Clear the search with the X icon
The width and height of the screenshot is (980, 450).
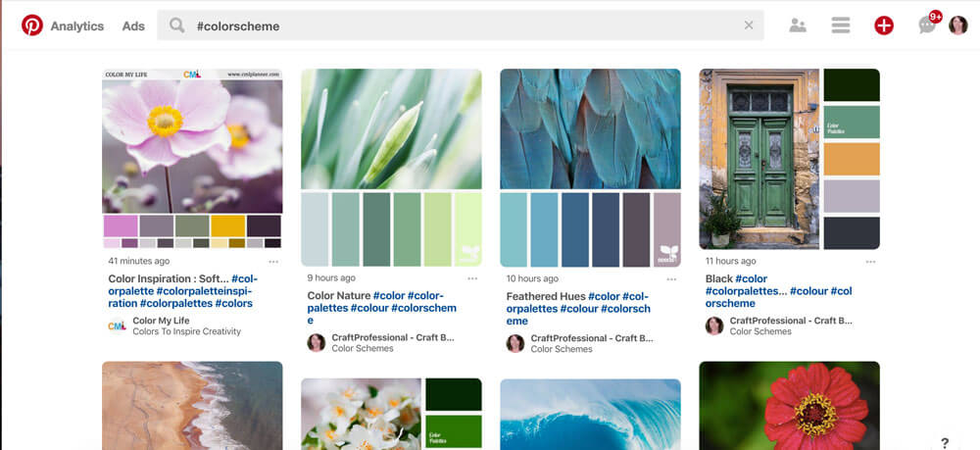749,25
